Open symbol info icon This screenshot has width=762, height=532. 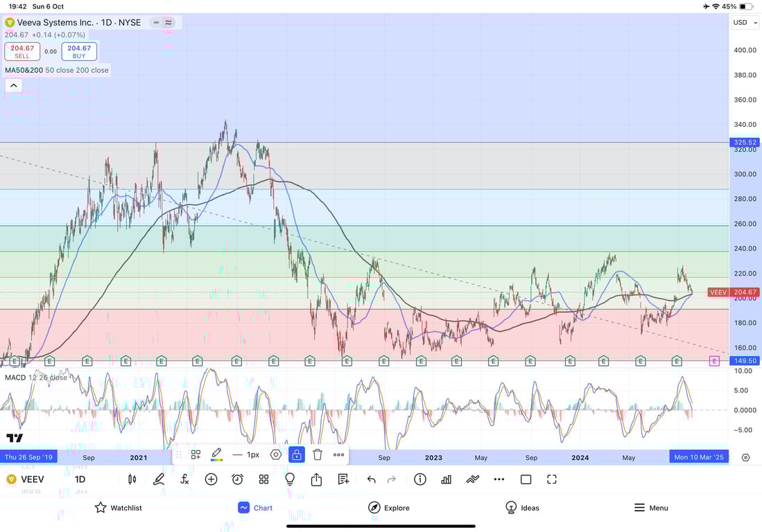(420, 479)
